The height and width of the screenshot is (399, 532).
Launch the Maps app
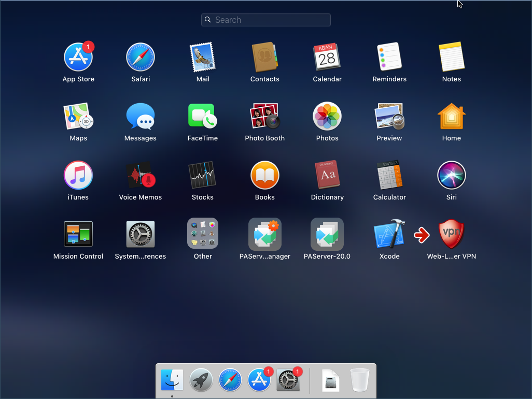coord(78,116)
